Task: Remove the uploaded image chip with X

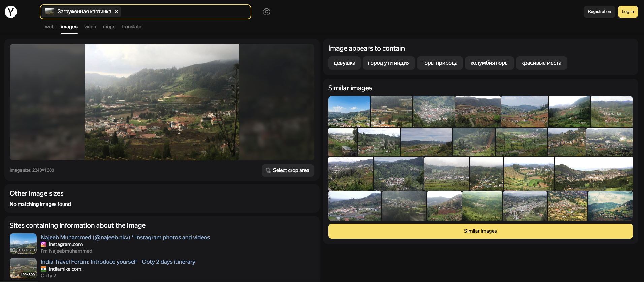Action: [x=116, y=12]
